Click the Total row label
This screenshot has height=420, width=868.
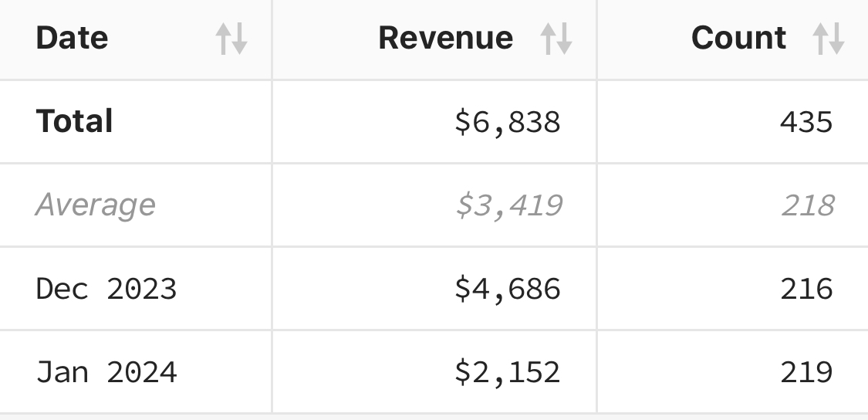(x=74, y=122)
